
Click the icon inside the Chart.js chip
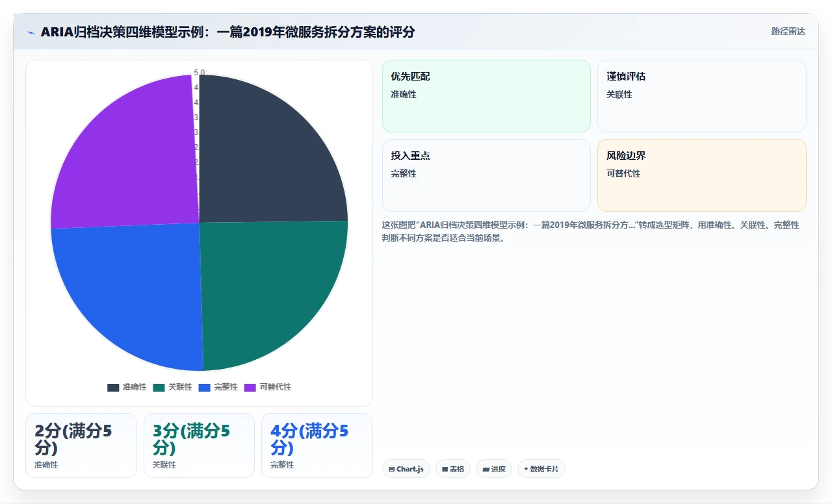tap(391, 469)
